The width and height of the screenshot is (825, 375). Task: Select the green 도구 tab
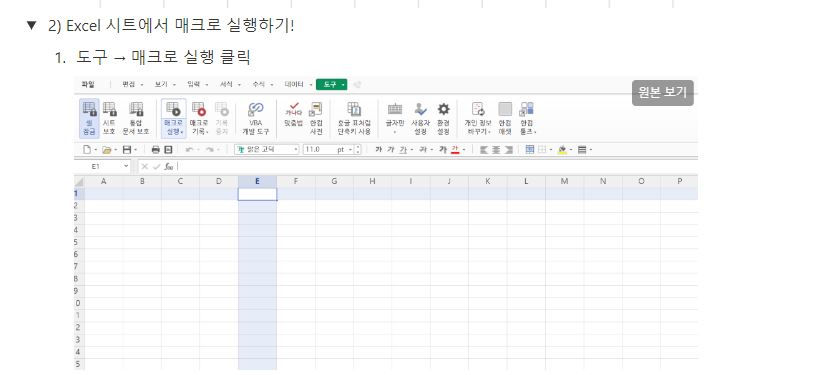(x=331, y=84)
